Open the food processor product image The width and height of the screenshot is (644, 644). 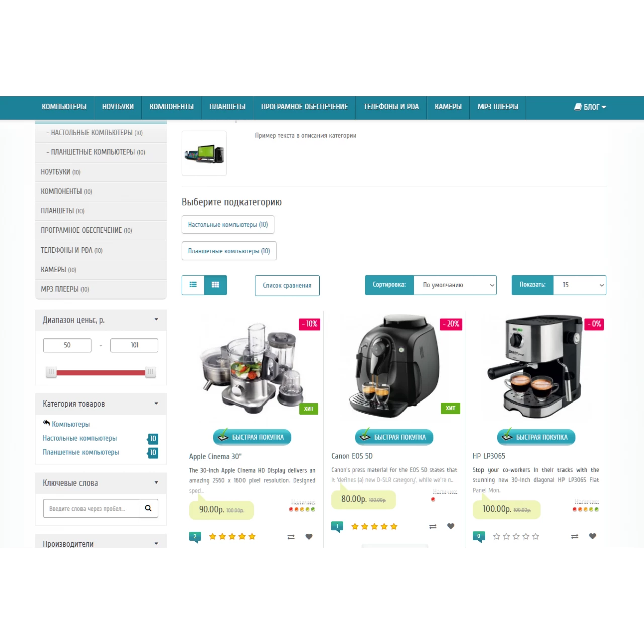point(252,367)
